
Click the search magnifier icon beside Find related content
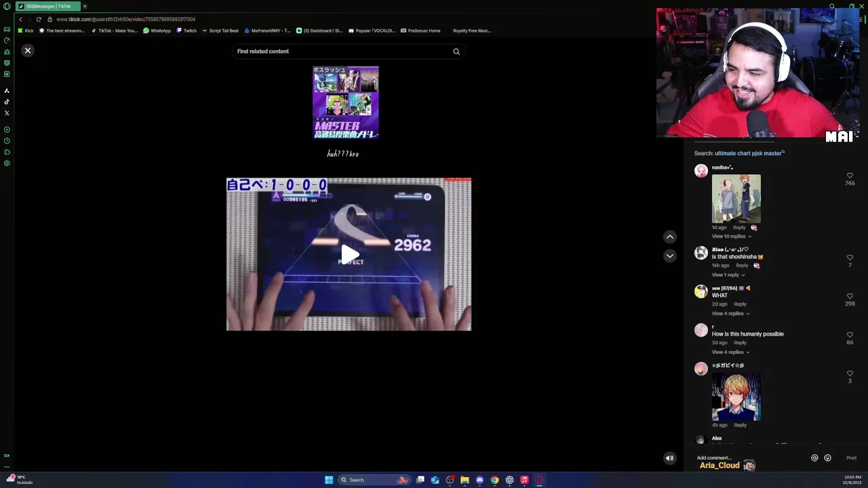[x=456, y=52]
